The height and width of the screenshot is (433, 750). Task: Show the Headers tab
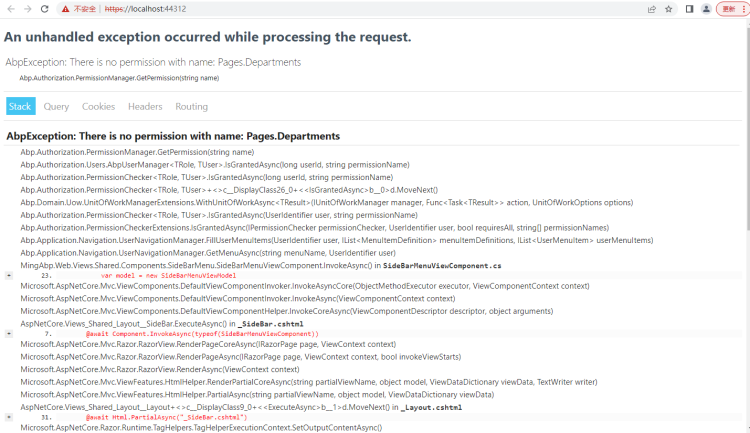click(x=145, y=106)
